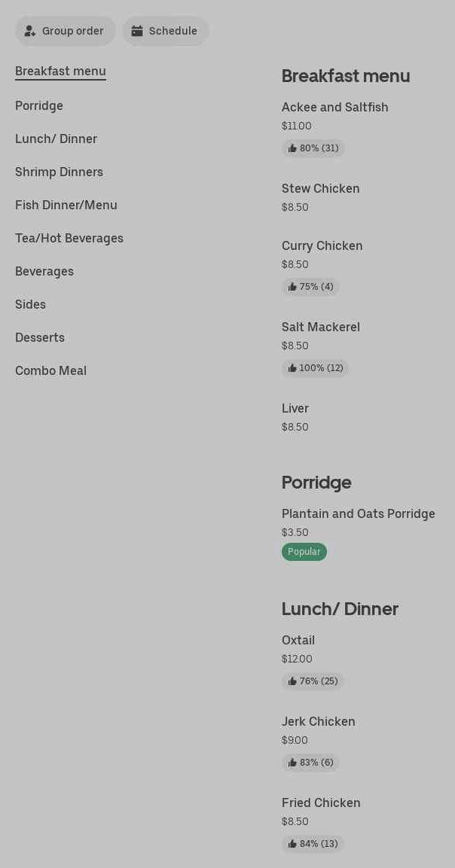Screen dimensions: 455x868
Task: Select the Breakfast menu category
Action: (x=60, y=72)
